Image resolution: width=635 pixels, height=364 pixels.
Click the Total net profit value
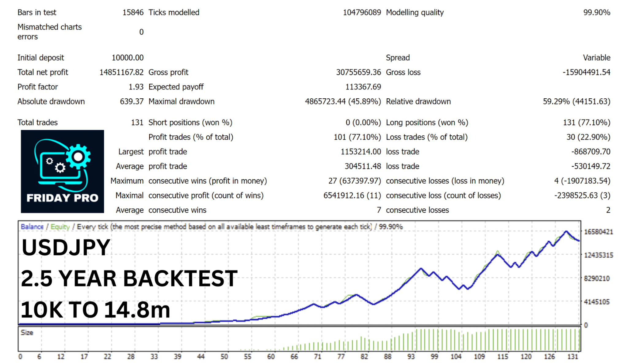pos(121,72)
